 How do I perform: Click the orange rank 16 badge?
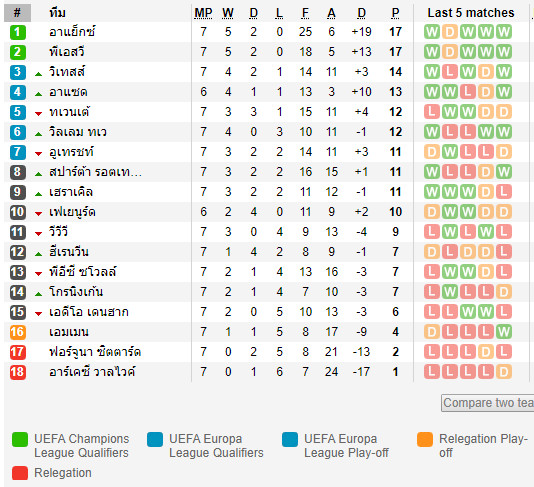tap(17, 332)
